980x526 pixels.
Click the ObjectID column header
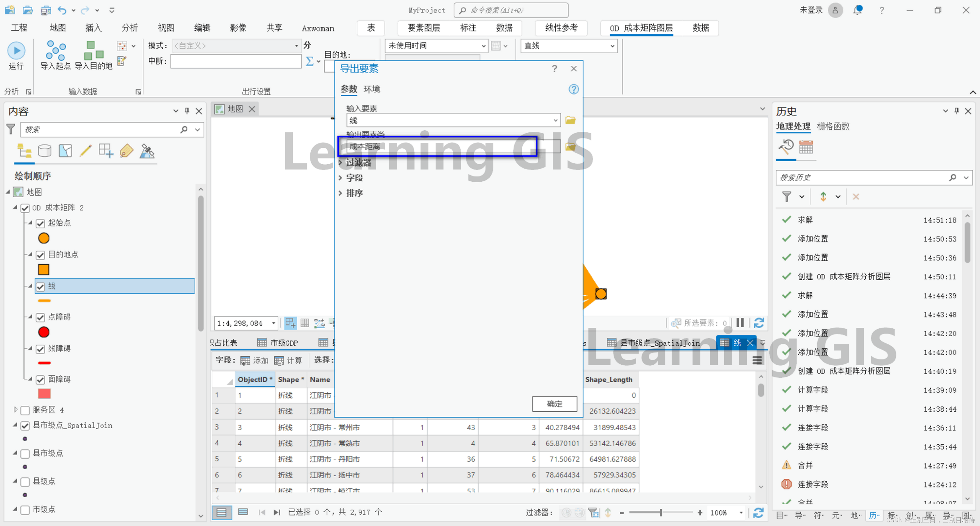(255, 379)
